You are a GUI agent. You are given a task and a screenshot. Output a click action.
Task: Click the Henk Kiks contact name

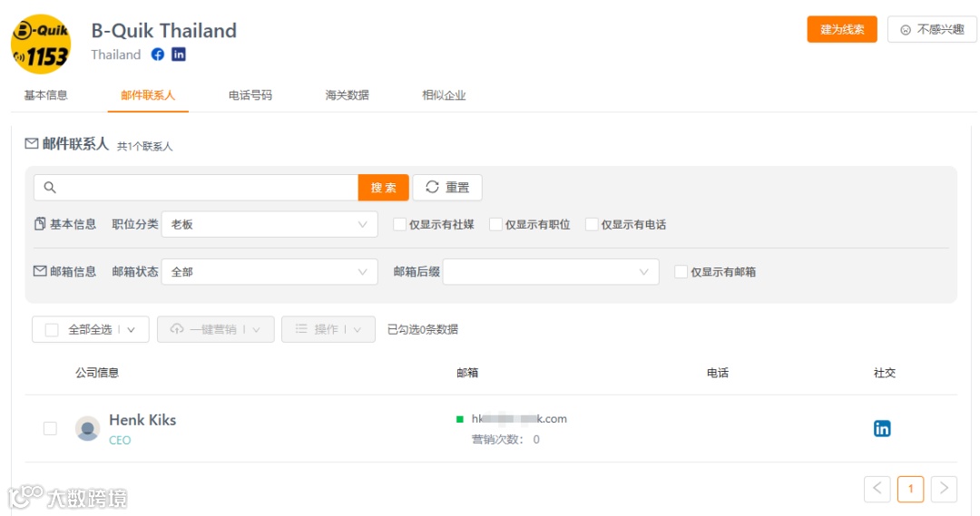tap(142, 420)
